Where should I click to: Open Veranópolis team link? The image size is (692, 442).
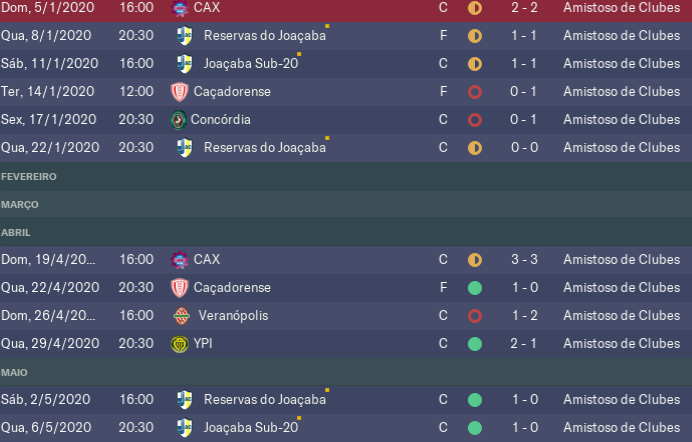click(x=233, y=315)
